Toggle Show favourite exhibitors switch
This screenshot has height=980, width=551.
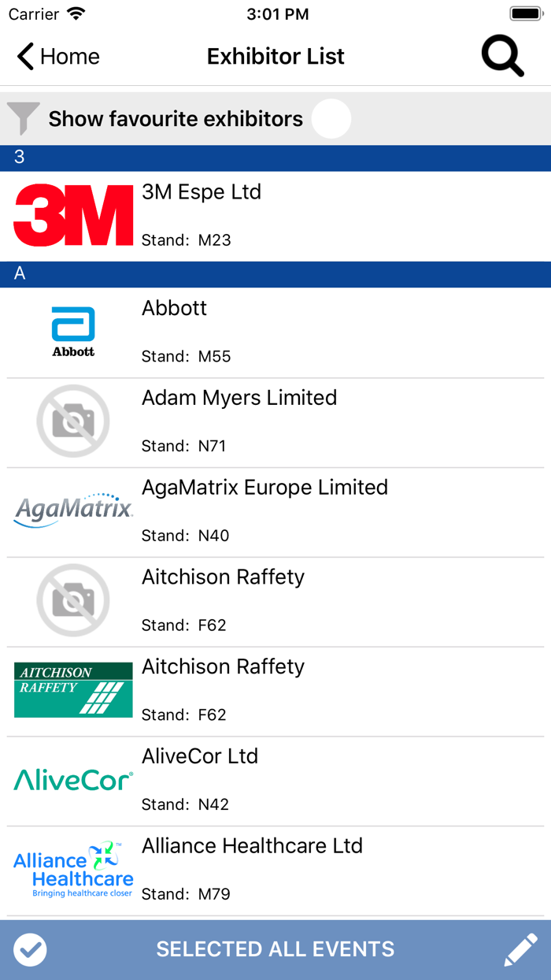click(x=331, y=119)
